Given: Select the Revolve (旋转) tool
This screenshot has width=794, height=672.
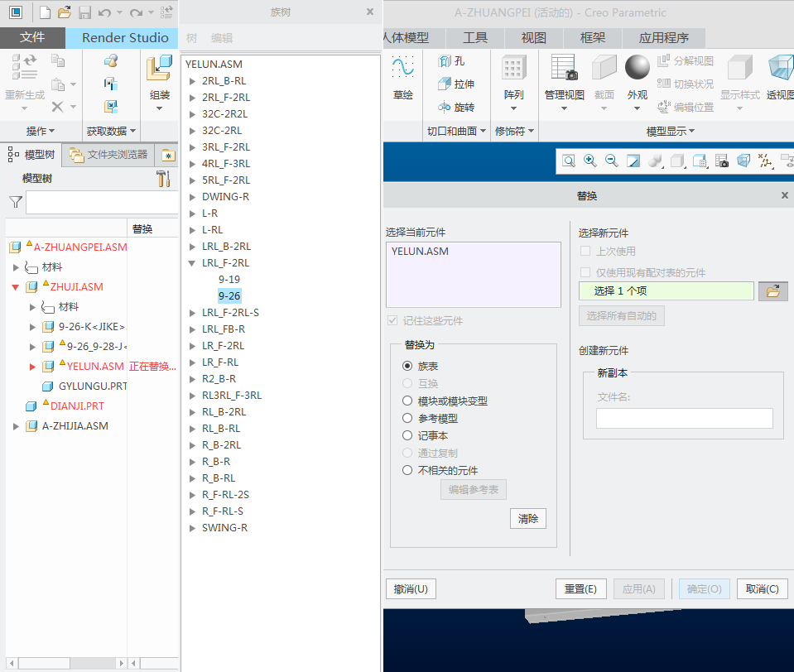Looking at the screenshot, I should pyautogui.click(x=456, y=108).
